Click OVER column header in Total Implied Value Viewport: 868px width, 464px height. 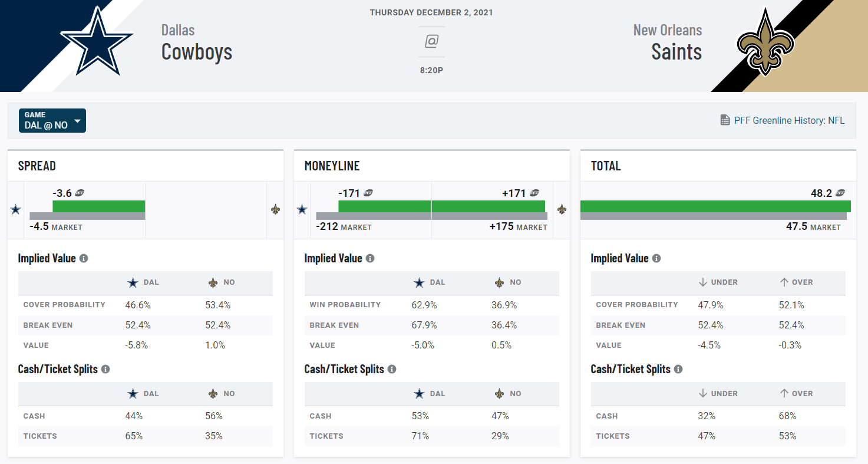[x=796, y=282]
